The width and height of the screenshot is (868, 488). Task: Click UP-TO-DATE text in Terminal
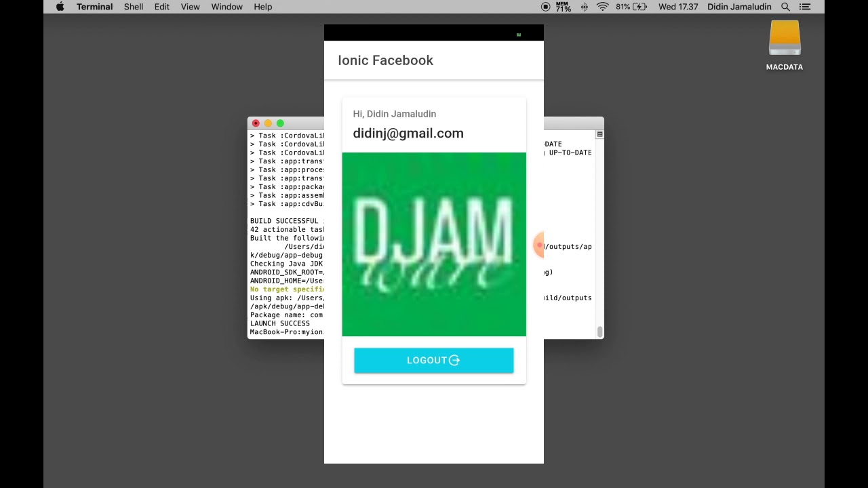[570, 152]
